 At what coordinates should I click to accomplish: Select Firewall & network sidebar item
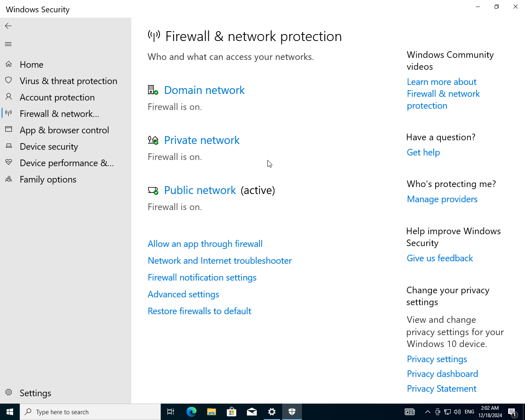[59, 114]
